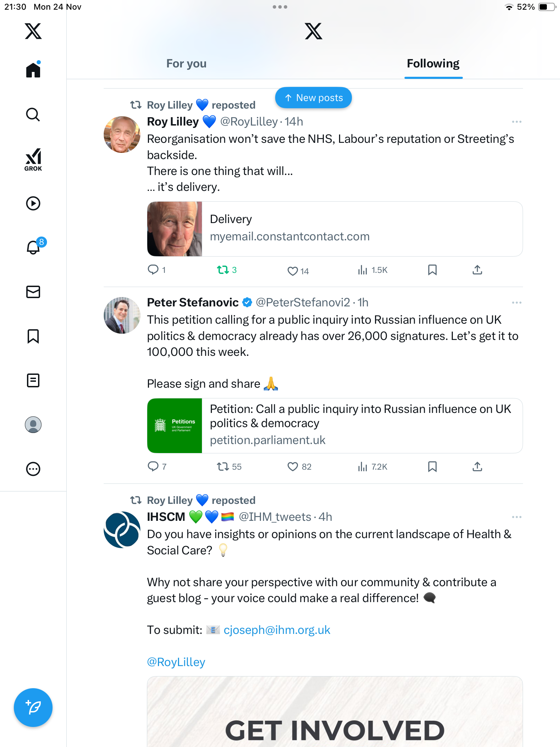
Task: Open Messages envelope in sidebar
Action: click(x=33, y=292)
